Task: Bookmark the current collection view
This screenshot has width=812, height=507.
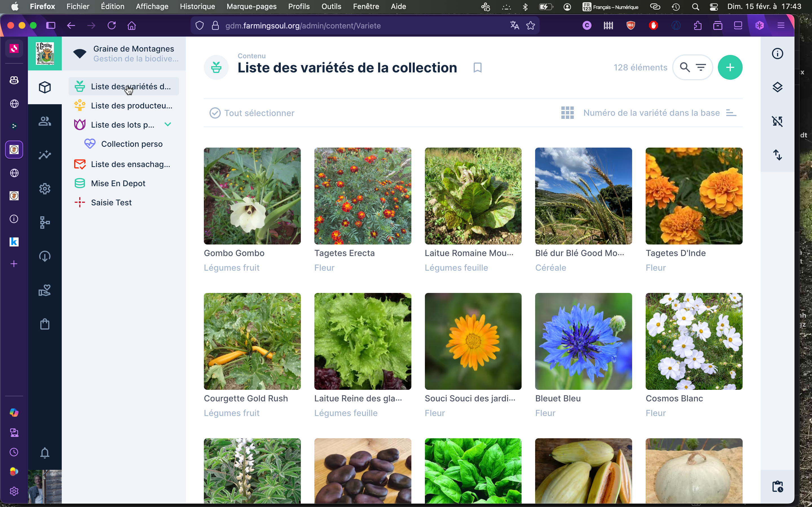Action: [477, 68]
